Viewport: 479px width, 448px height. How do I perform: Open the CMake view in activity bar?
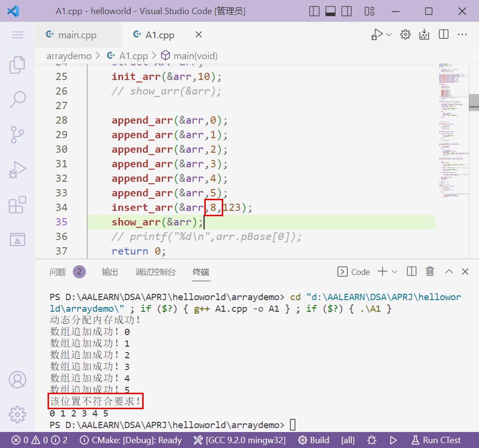[x=17, y=240]
